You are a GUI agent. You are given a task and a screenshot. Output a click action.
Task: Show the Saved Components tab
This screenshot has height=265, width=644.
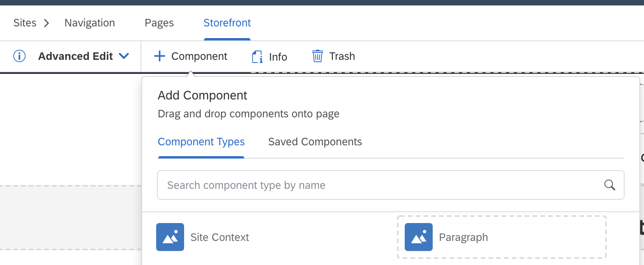tap(315, 142)
